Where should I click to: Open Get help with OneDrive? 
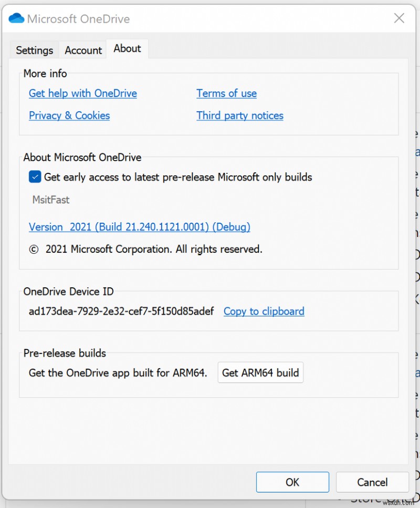(82, 93)
